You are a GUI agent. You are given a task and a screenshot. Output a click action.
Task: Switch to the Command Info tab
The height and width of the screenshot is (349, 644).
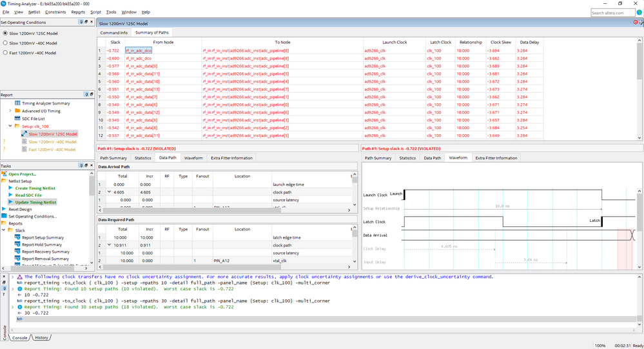click(113, 32)
